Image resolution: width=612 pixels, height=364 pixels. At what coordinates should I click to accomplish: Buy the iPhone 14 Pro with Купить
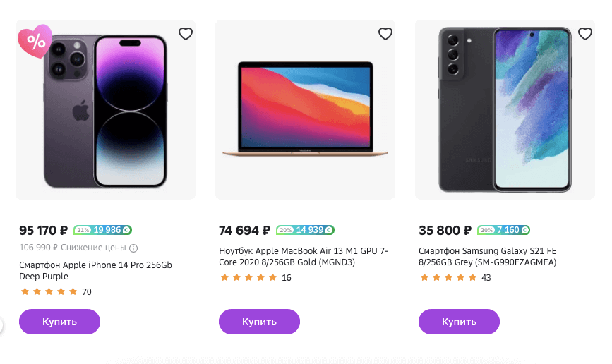(x=59, y=322)
